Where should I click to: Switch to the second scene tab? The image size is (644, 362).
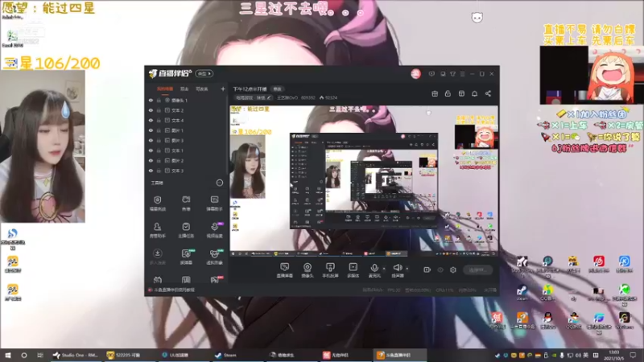click(184, 88)
